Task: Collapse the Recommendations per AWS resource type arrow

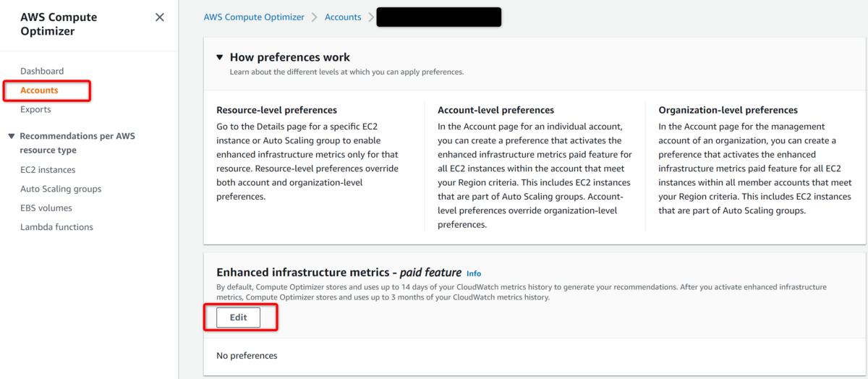Action: click(11, 136)
